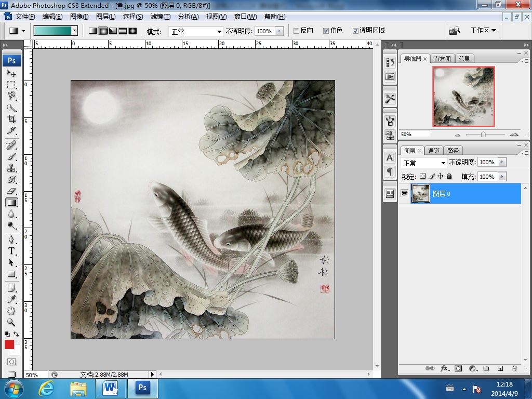Select the Rectangular Marquee tool

click(x=11, y=85)
